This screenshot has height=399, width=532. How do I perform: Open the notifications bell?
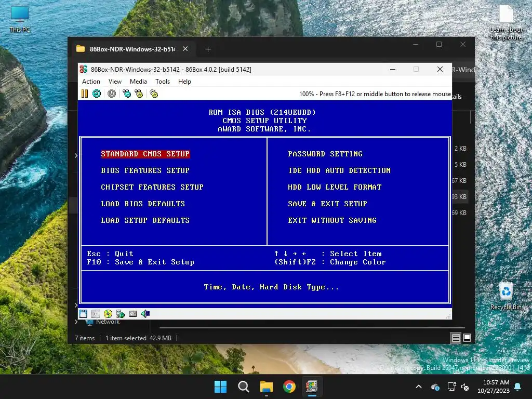click(x=518, y=387)
